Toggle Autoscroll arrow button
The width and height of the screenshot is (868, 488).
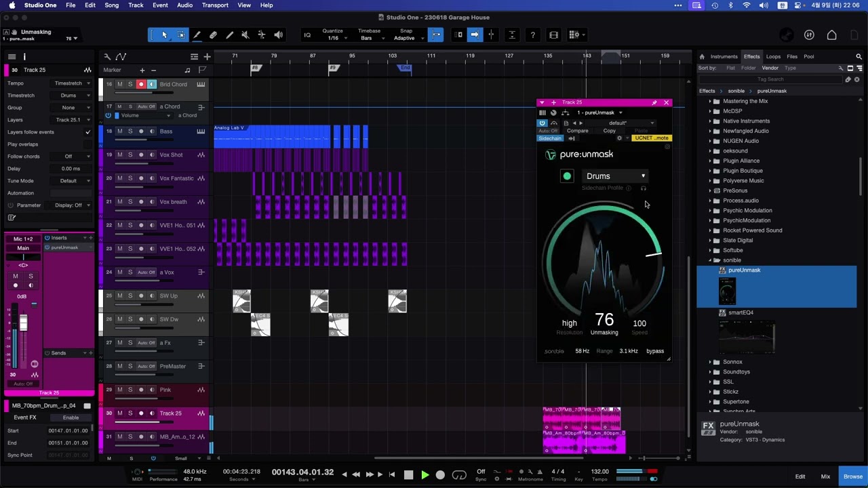tap(475, 35)
